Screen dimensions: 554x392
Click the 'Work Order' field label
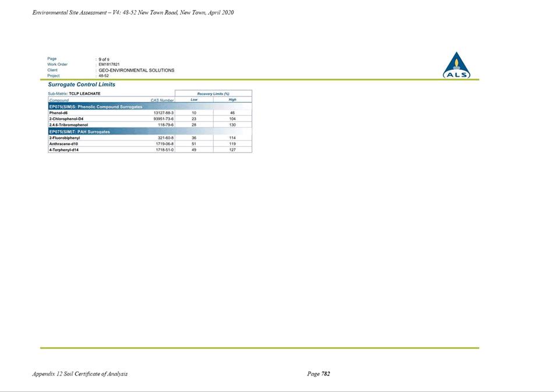[57, 64]
